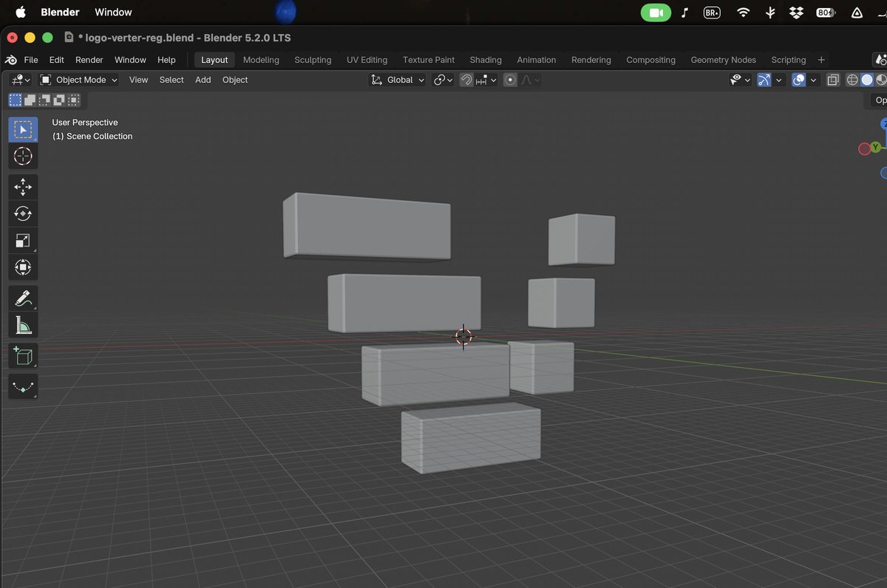Switch to the Shading workspace tab

(486, 60)
